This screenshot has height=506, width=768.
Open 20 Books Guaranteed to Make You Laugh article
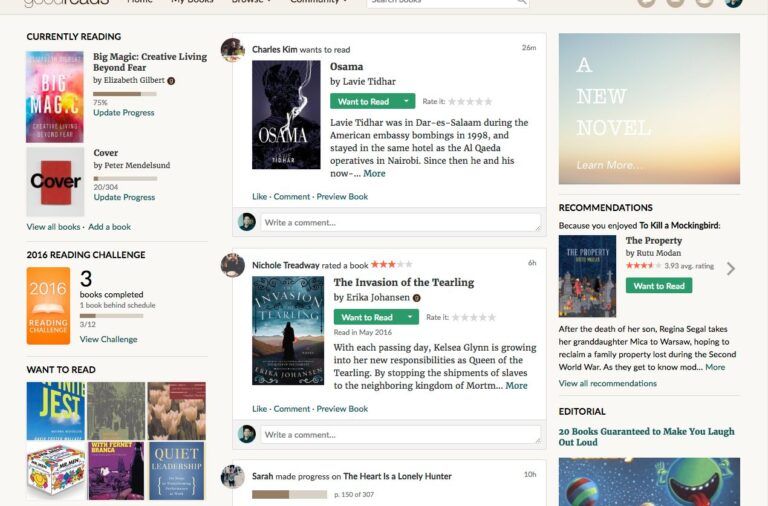click(647, 436)
